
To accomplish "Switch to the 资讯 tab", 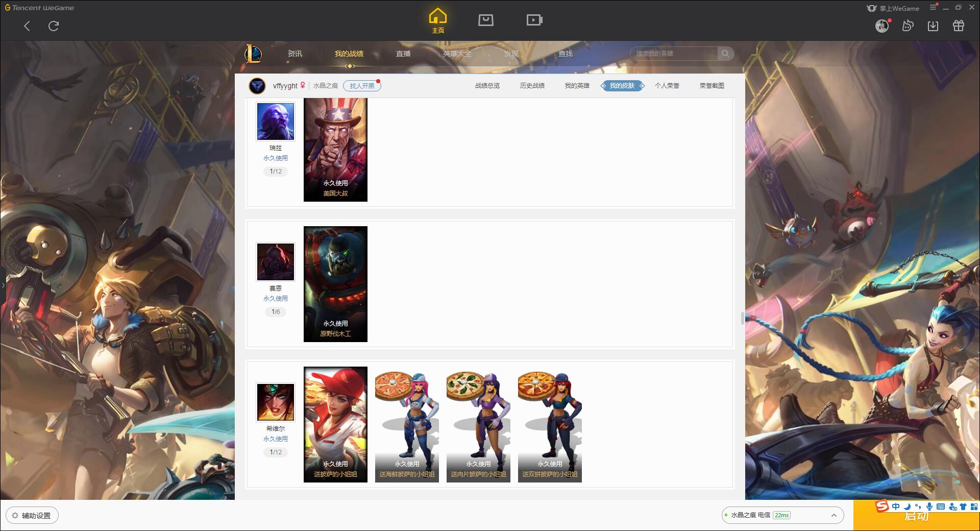I will 295,54.
